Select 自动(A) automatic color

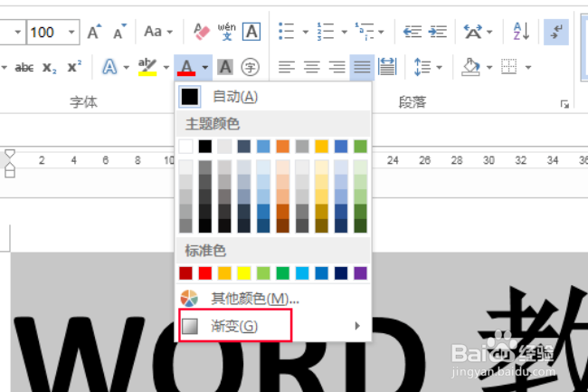274,96
